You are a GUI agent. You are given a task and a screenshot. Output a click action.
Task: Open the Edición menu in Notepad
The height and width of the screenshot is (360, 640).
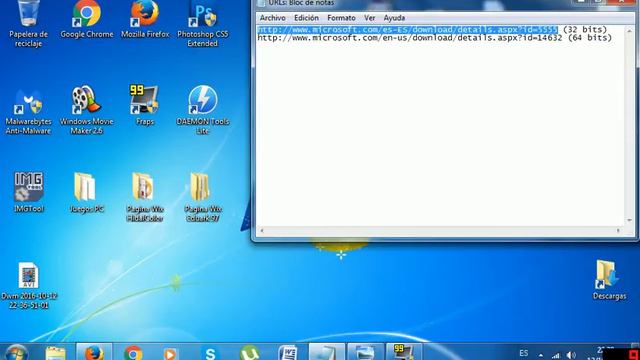click(306, 18)
